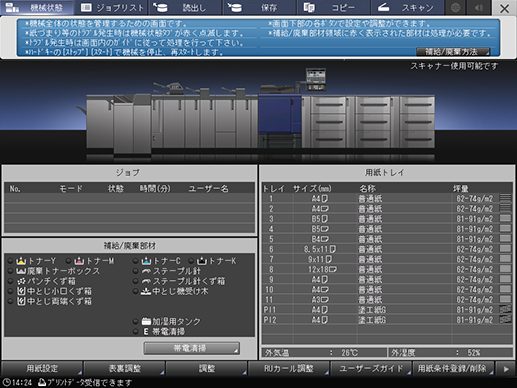517x388 pixels.
Task: Open the 機械状態 tab
Action: point(37,7)
